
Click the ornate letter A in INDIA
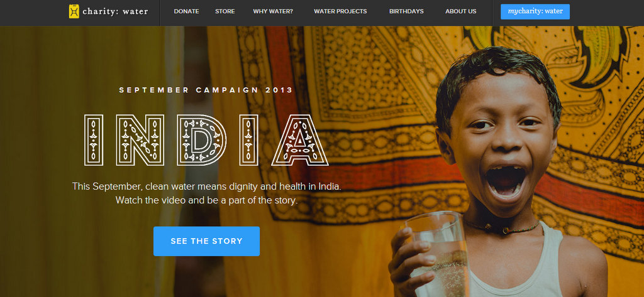pyautogui.click(x=300, y=140)
